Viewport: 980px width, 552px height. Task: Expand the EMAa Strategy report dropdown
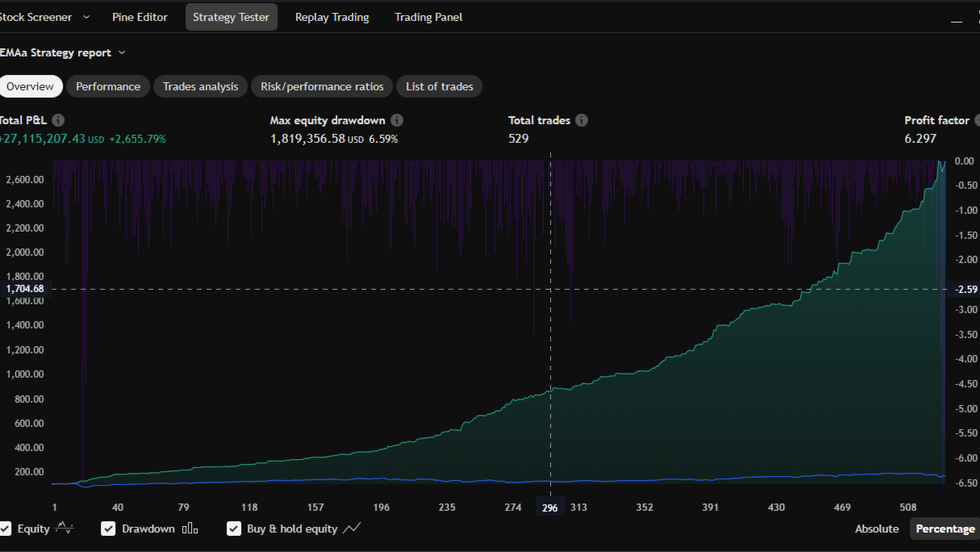pyautogui.click(x=122, y=52)
